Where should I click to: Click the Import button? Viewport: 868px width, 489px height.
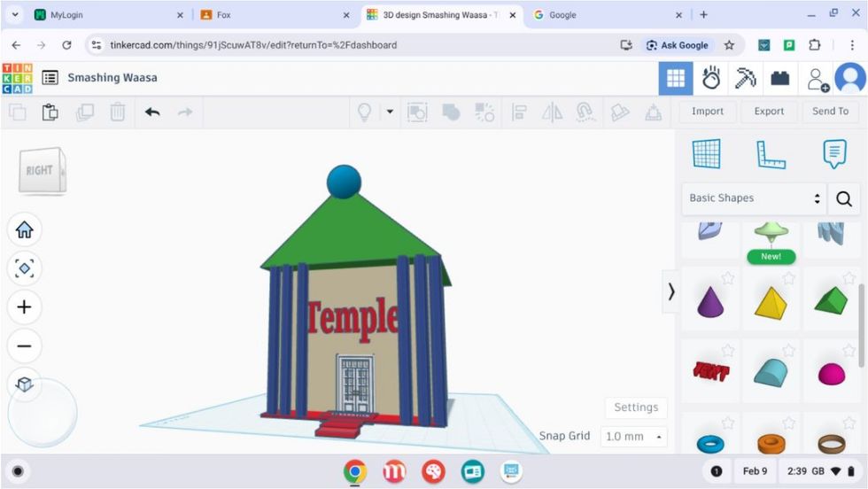pos(707,112)
